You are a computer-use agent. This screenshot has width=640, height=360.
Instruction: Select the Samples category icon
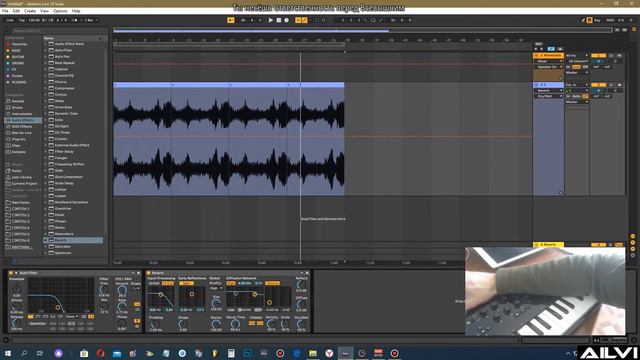point(8,152)
